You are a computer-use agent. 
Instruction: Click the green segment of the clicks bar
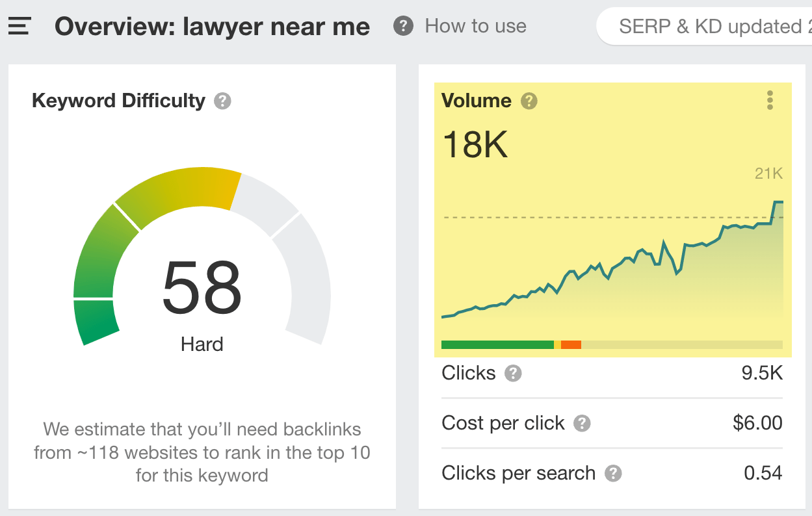click(496, 344)
